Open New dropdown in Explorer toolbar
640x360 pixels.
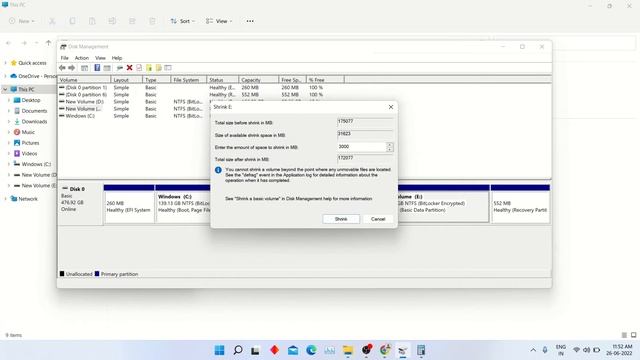pos(22,21)
